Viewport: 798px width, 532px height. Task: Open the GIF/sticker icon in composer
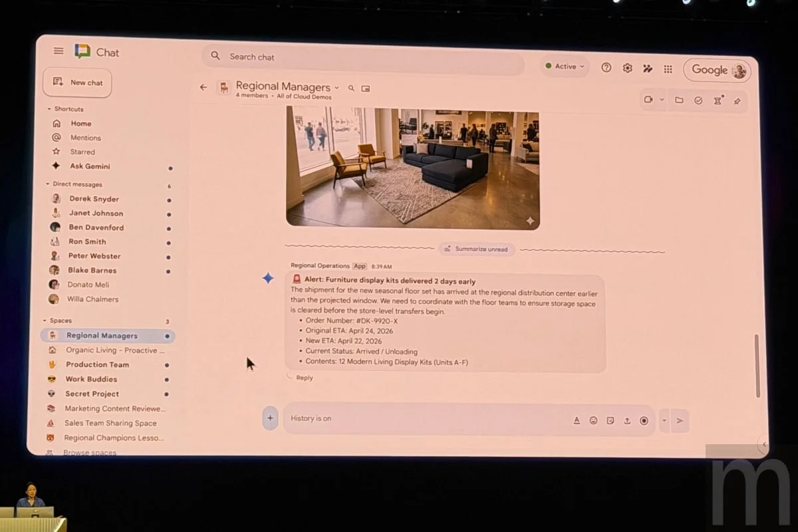click(610, 420)
